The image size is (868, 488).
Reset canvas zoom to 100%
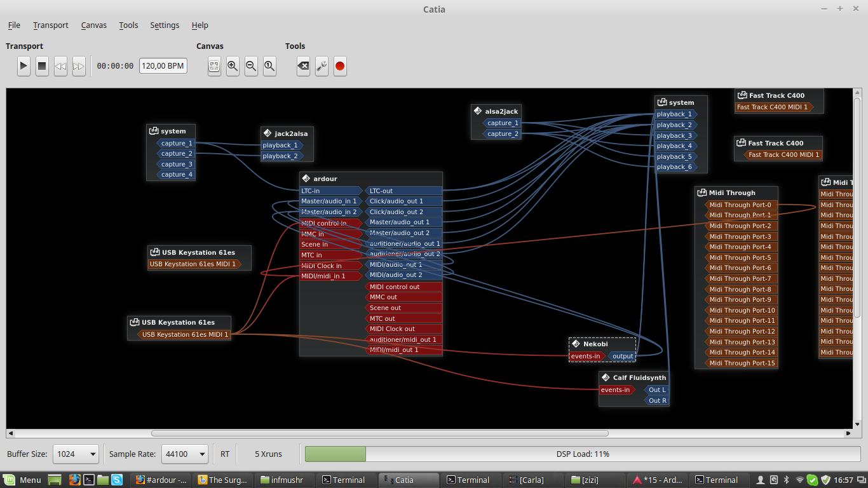[269, 65]
